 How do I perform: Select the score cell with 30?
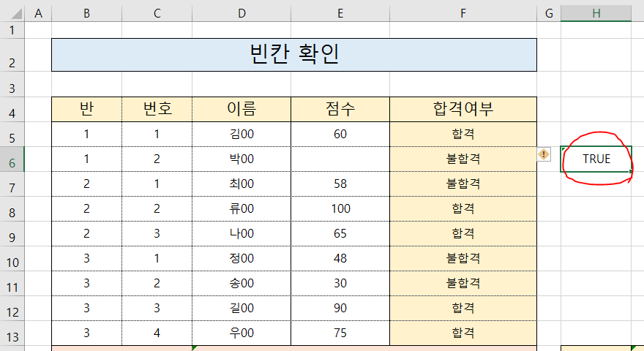(340, 283)
